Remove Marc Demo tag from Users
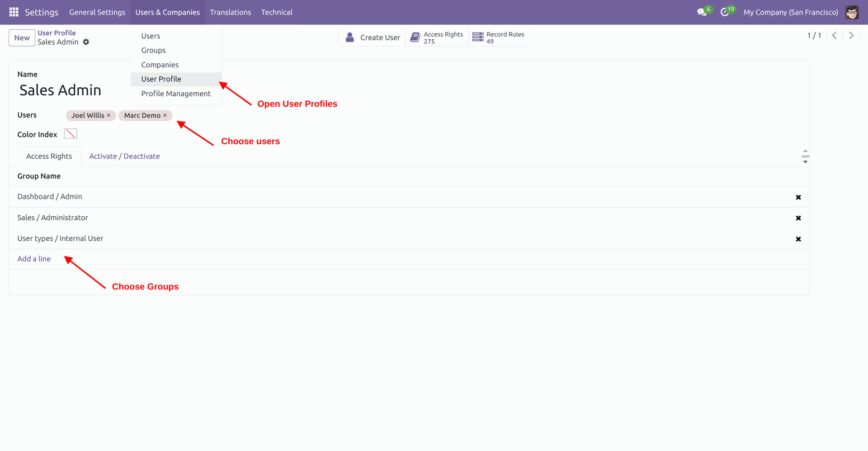This screenshot has height=451, width=868. pyautogui.click(x=165, y=115)
